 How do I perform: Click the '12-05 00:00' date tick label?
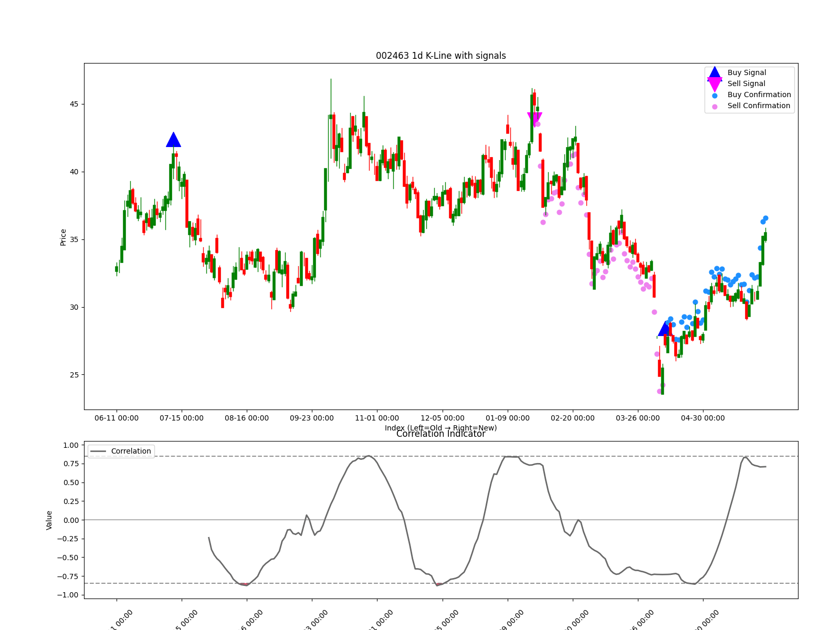point(443,418)
